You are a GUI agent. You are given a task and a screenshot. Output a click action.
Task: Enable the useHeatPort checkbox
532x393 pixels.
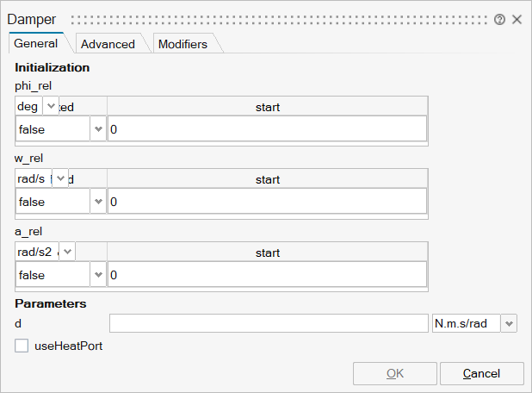tap(22, 346)
